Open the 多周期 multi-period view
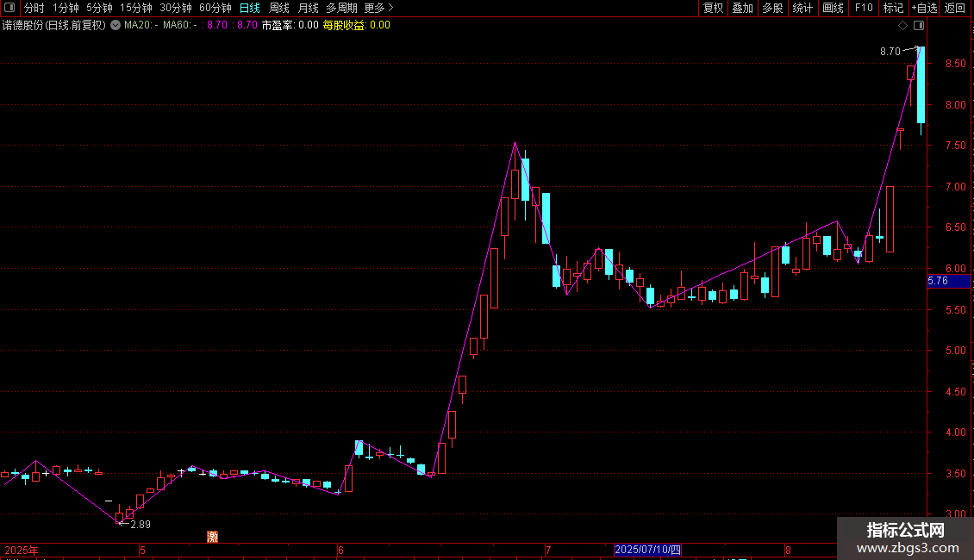 tap(341, 8)
